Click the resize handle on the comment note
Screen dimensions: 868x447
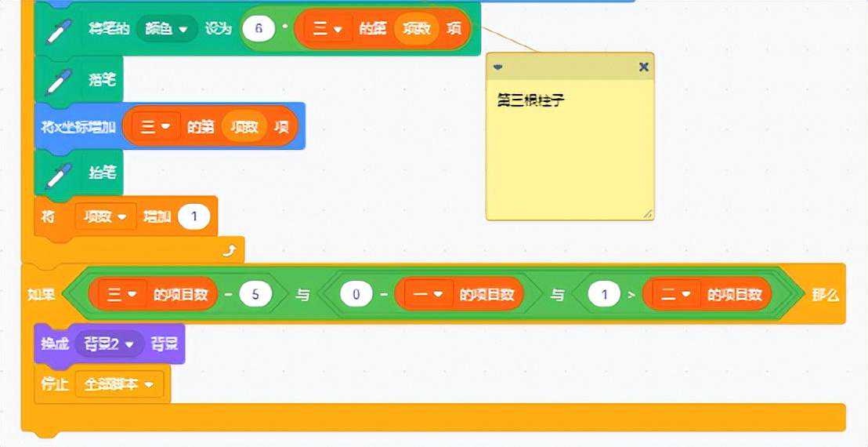[647, 213]
